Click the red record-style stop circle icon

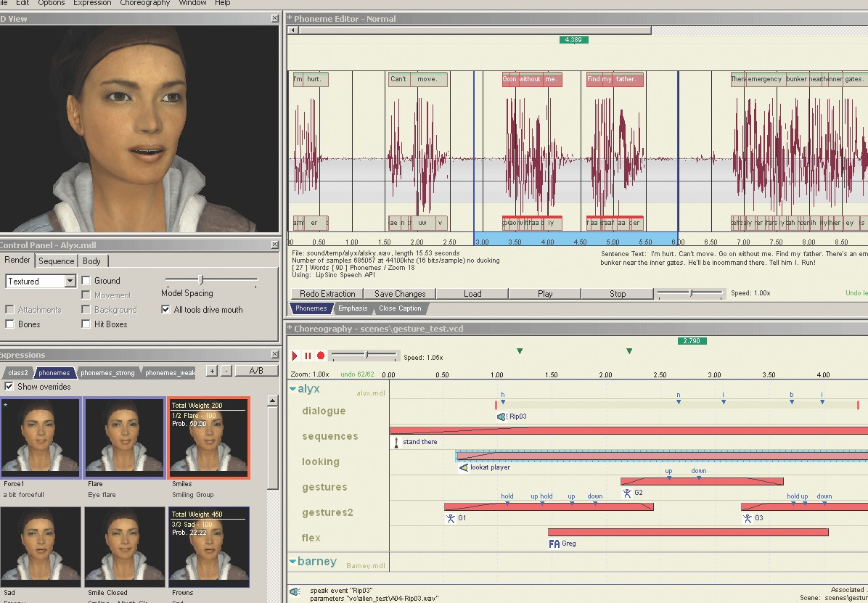tap(320, 356)
